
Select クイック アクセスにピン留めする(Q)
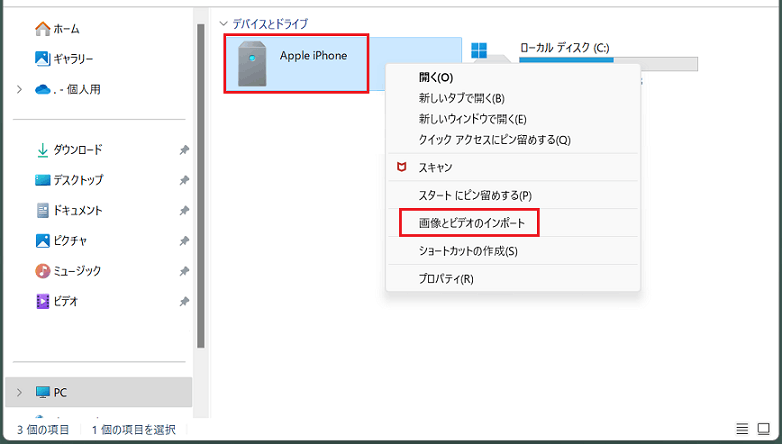pos(513,140)
